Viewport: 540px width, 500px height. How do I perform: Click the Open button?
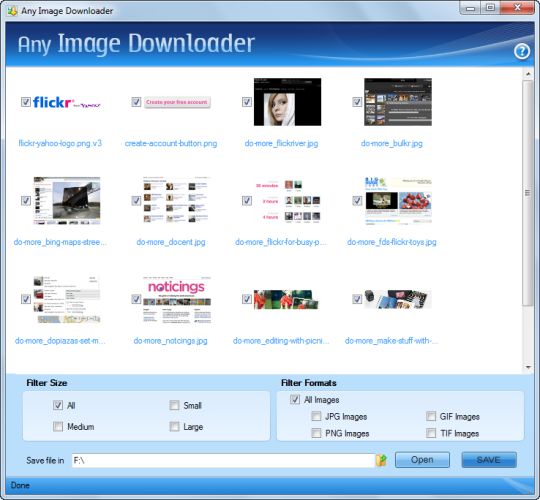422,460
